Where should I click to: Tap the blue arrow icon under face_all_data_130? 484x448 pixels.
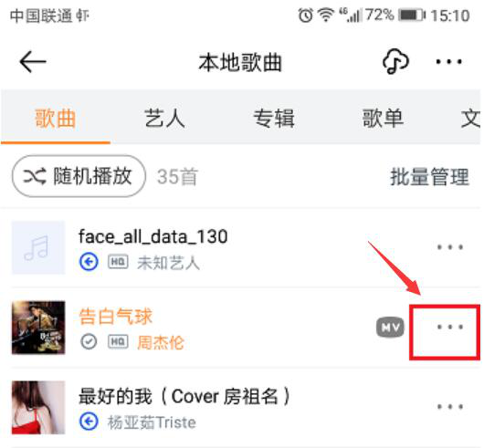[89, 262]
